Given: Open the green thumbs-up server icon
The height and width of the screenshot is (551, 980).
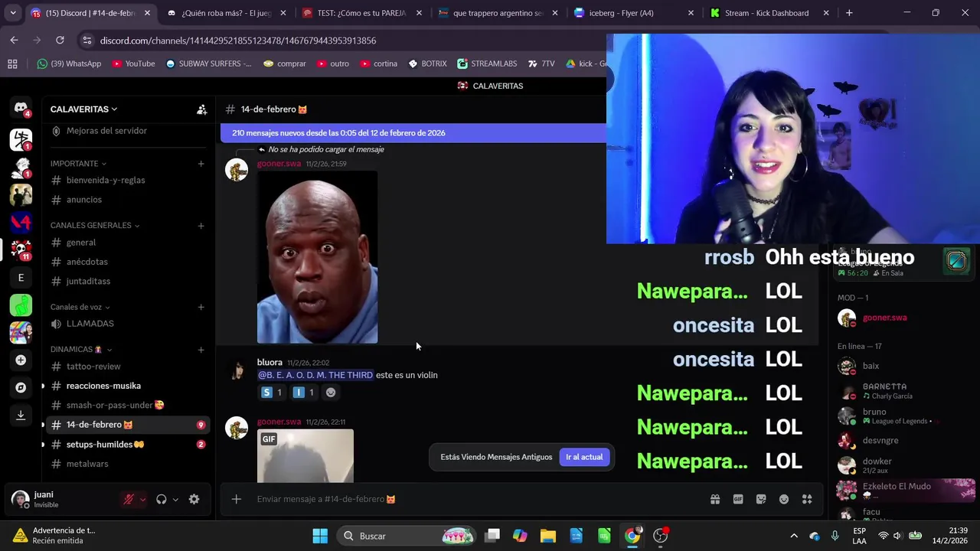Looking at the screenshot, I should 21,305.
